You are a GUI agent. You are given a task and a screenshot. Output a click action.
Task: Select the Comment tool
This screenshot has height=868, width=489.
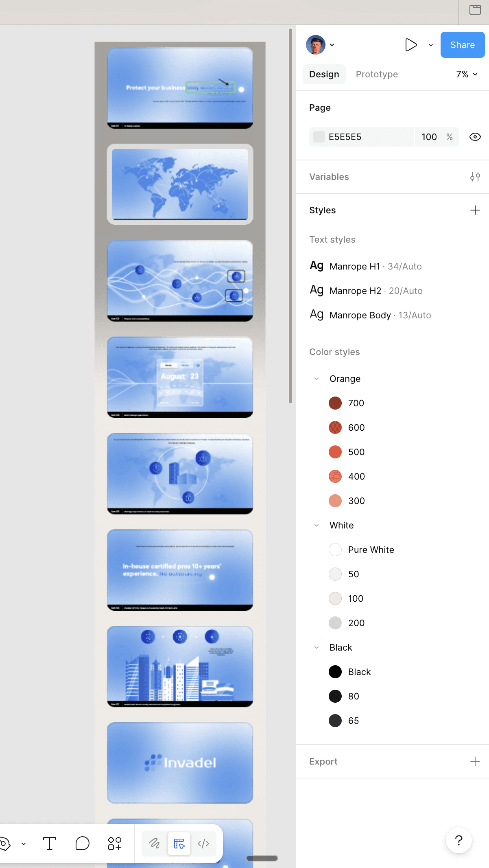point(82,844)
